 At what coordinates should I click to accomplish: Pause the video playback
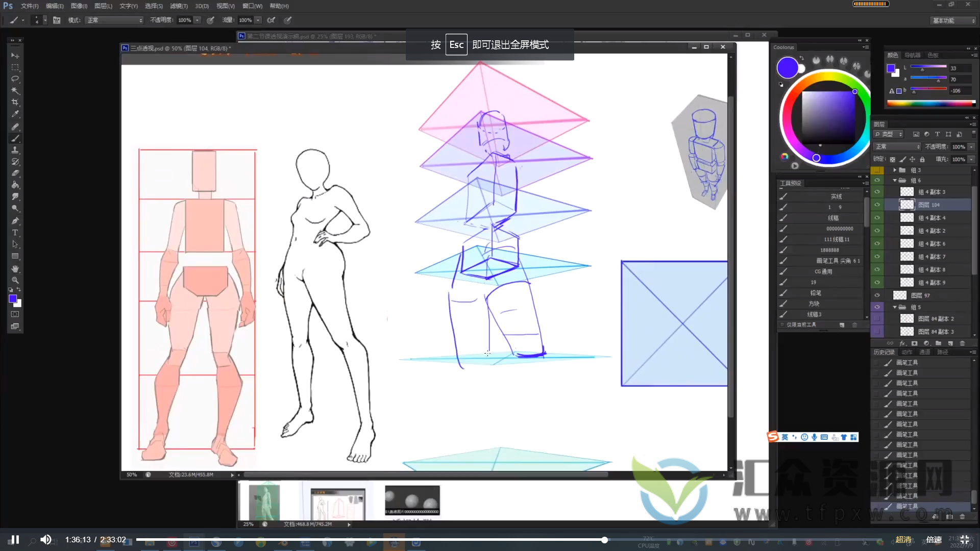click(15, 540)
